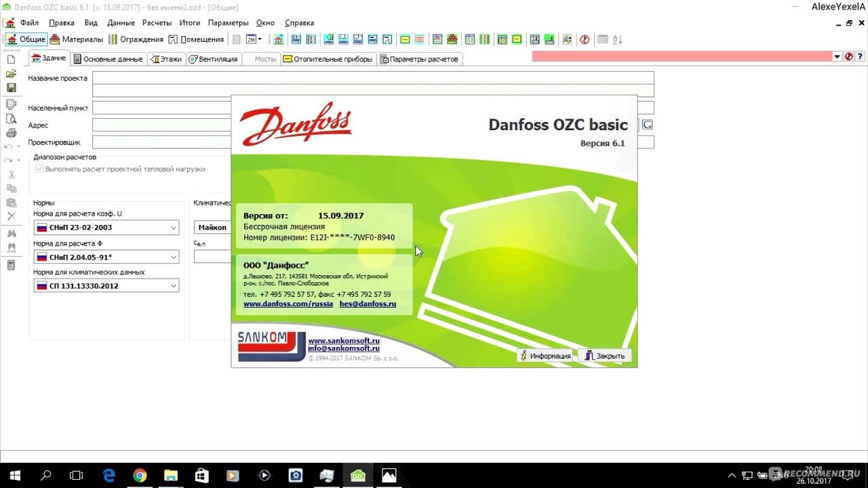Viewport: 868px width, 488px height.
Task: Click the red stop-sign icon in the top toolbar
Action: (x=585, y=39)
